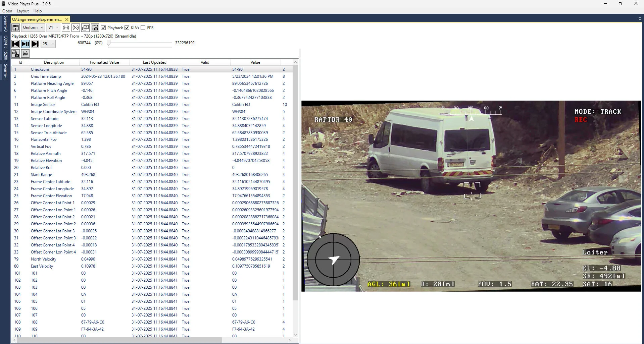Disable the KLVs checkbox
644x344 pixels.
click(127, 28)
